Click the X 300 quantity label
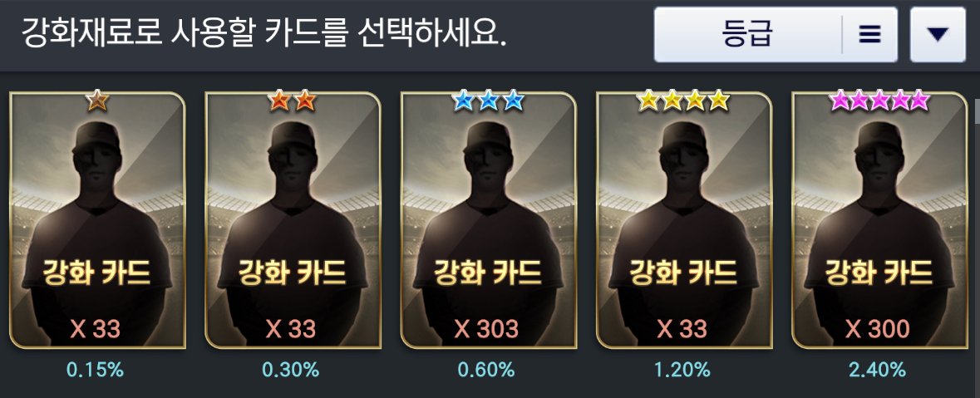 click(x=878, y=329)
